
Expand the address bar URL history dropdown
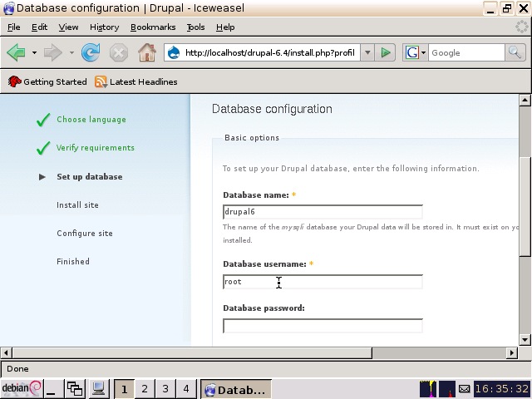tap(367, 52)
